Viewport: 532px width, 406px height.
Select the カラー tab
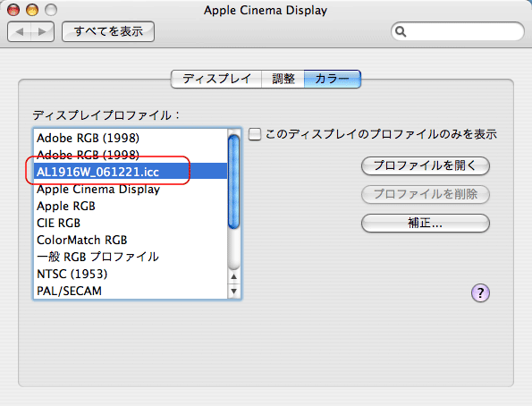[333, 79]
